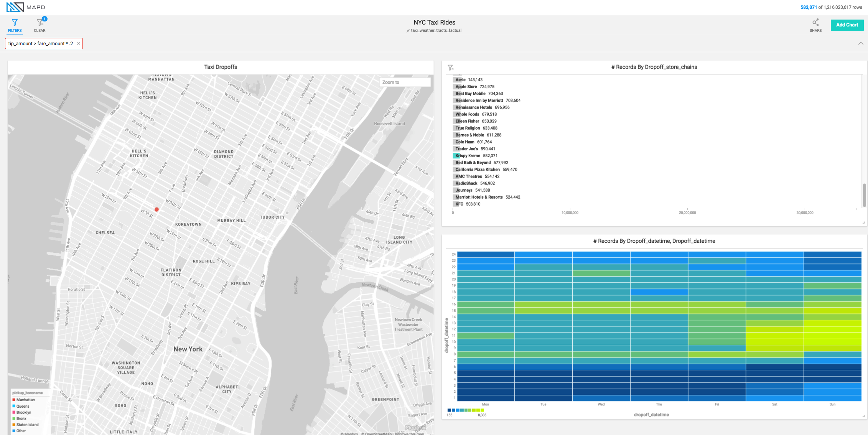868x435 pixels.
Task: Select the Best Buy Mobile bar row
Action: click(x=479, y=94)
